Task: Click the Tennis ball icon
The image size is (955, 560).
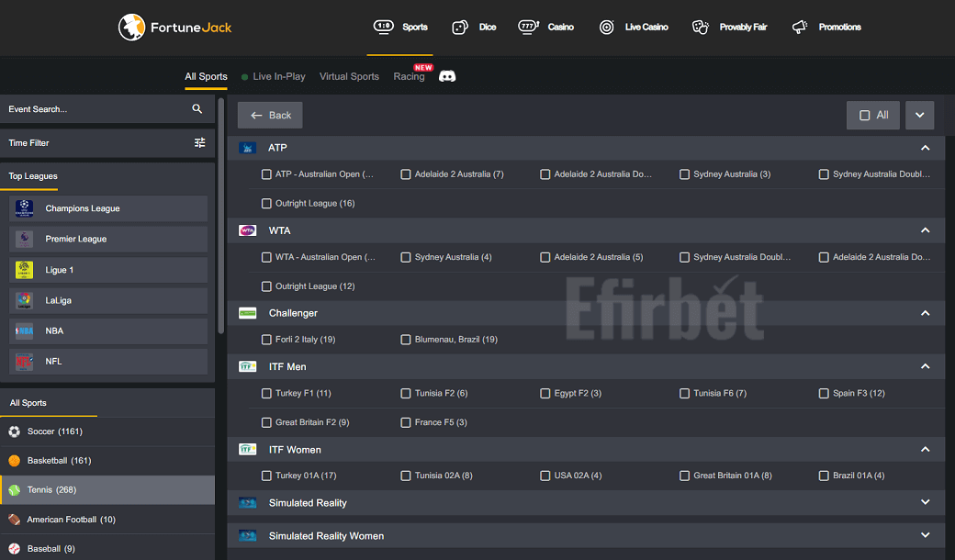Action: 15,490
